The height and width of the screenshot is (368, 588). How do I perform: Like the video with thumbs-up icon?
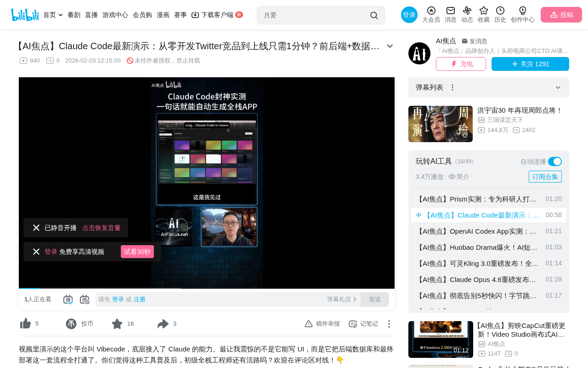(x=25, y=324)
